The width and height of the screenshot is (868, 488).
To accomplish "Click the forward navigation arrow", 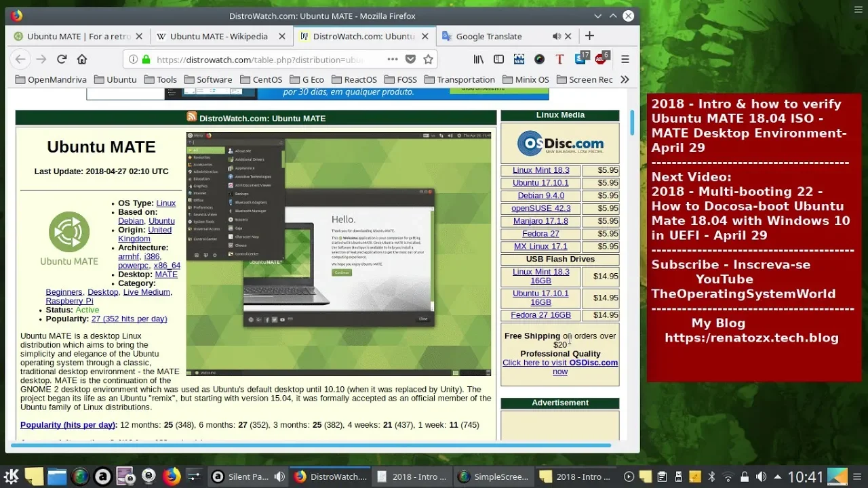I will [41, 59].
